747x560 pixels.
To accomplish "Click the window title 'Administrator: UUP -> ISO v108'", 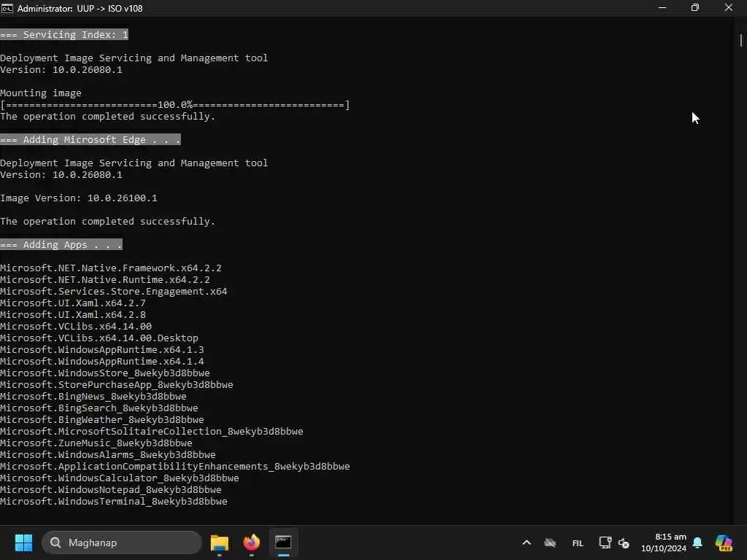I will click(x=80, y=9).
